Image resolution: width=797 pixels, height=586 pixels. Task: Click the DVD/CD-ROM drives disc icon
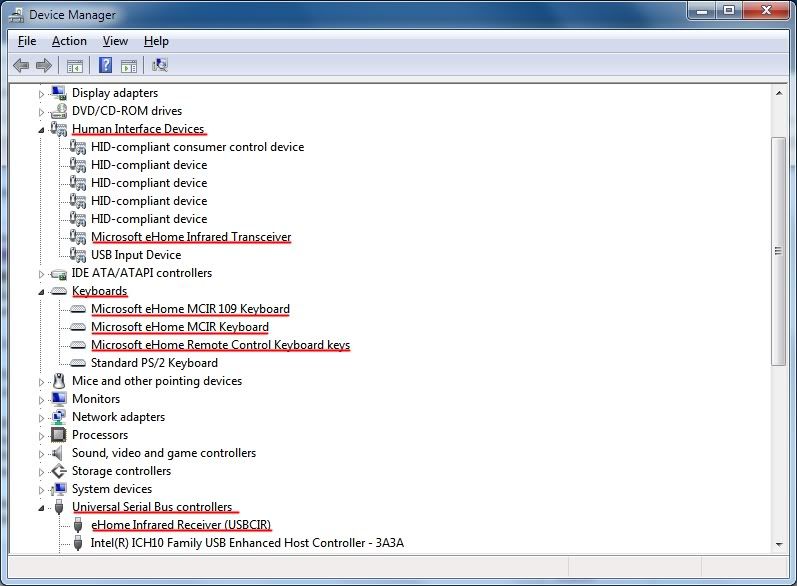tap(59, 111)
